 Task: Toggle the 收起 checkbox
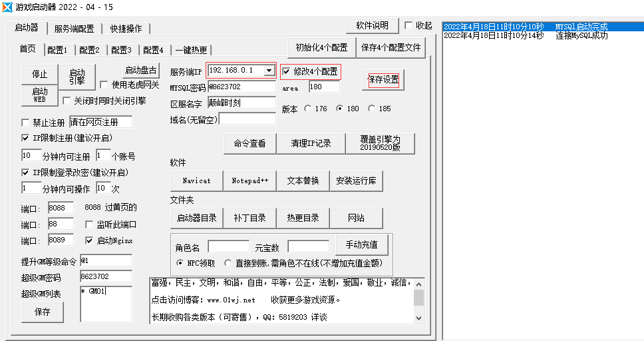[x=408, y=25]
